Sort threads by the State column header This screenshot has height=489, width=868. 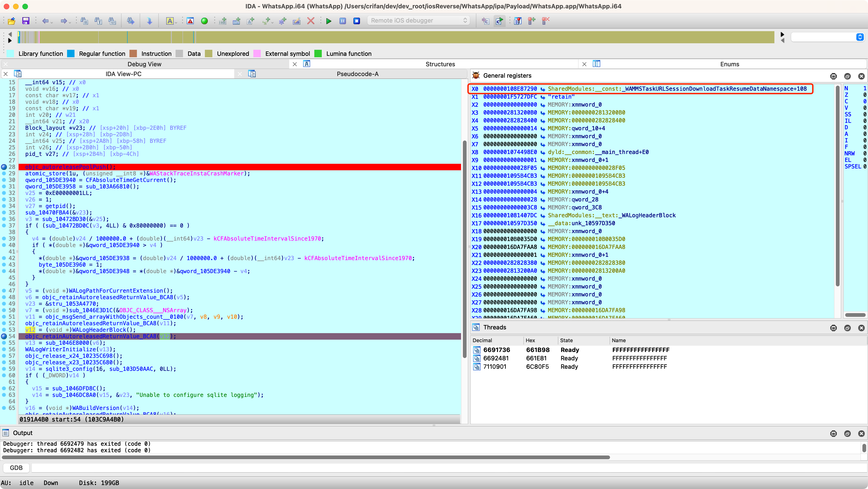point(583,341)
